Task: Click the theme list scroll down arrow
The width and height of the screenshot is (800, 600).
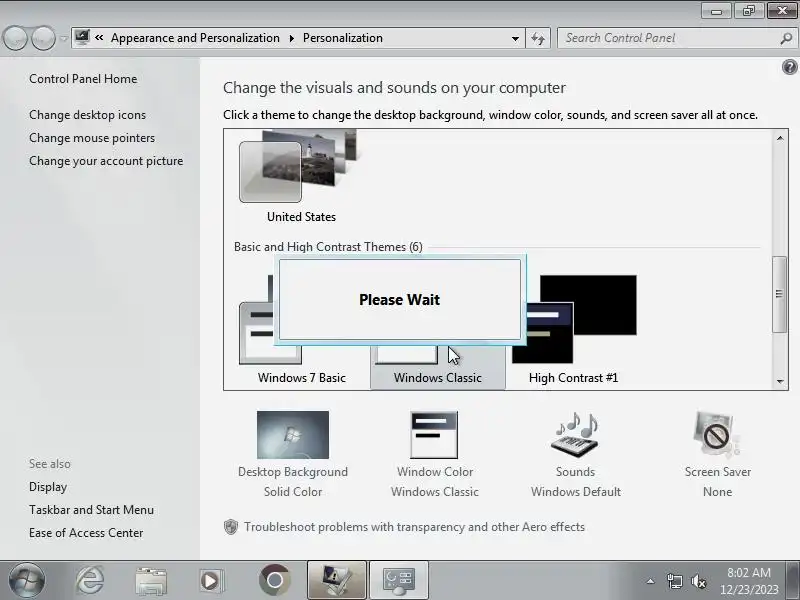Action: (x=780, y=381)
